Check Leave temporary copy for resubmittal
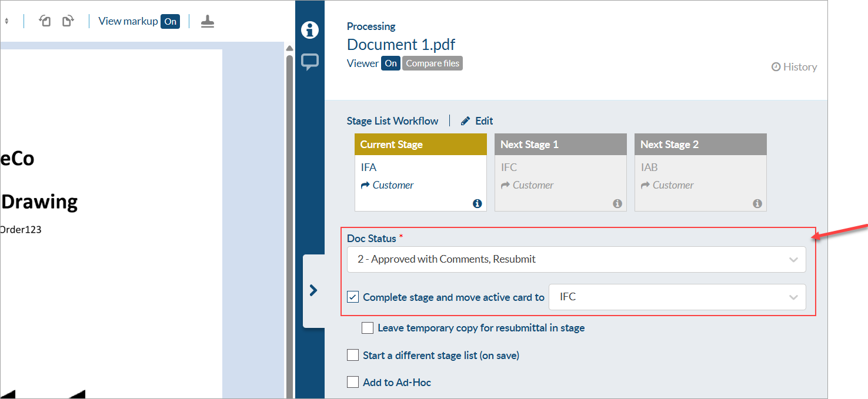Viewport: 868px width, 399px height. [368, 328]
